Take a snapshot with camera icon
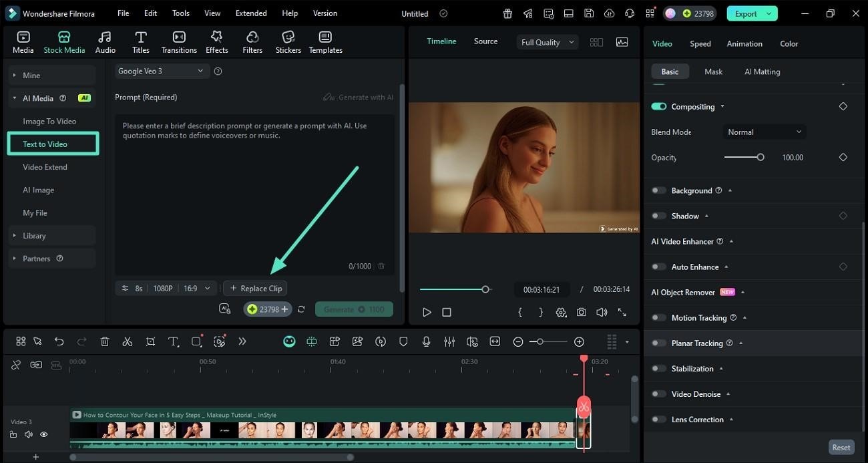 (582, 312)
